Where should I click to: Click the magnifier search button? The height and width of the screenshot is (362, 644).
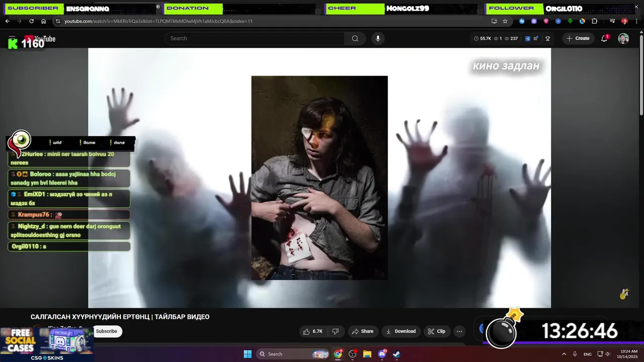(x=355, y=38)
